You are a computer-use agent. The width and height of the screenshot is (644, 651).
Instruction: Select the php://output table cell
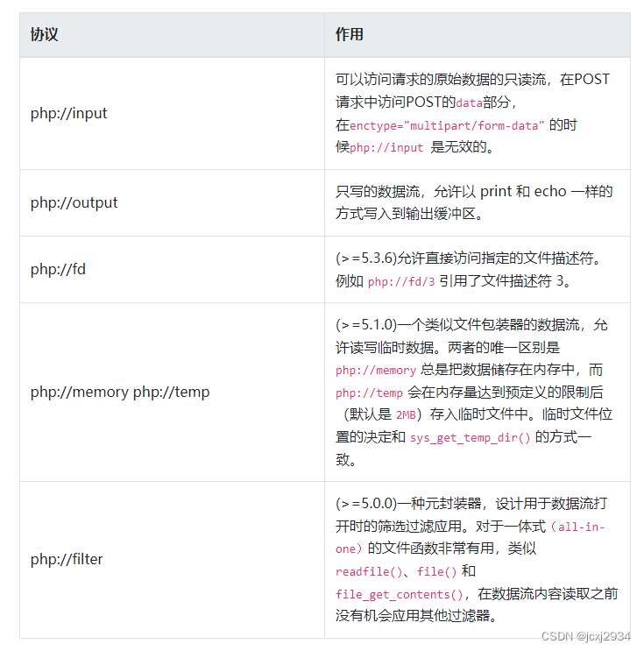point(172,202)
